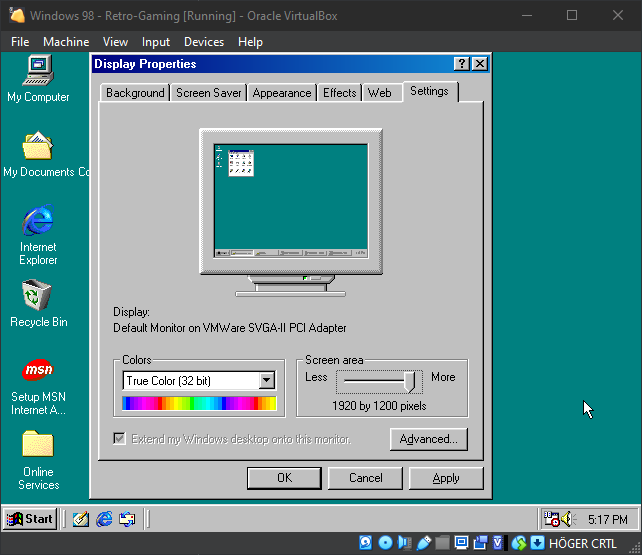Select the Recycle Bin icon
Viewport: 642px width, 555px height.
coord(37,295)
